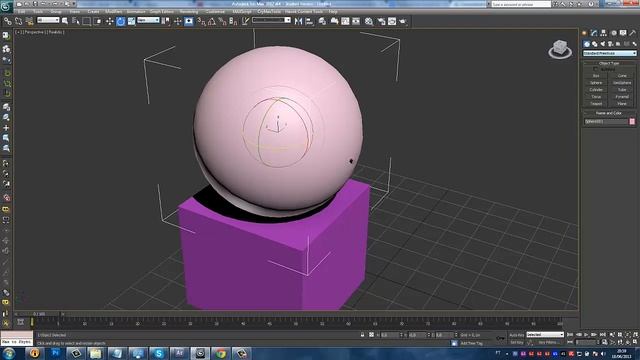Image resolution: width=640 pixels, height=360 pixels.
Task: Toggle Spinner Snap
Action: coord(233,21)
